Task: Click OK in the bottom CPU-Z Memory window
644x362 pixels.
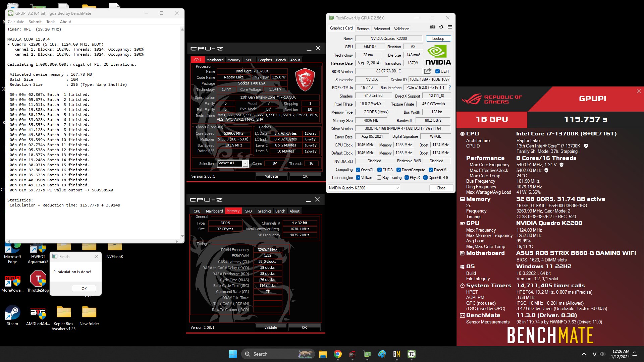Action: [304, 327]
